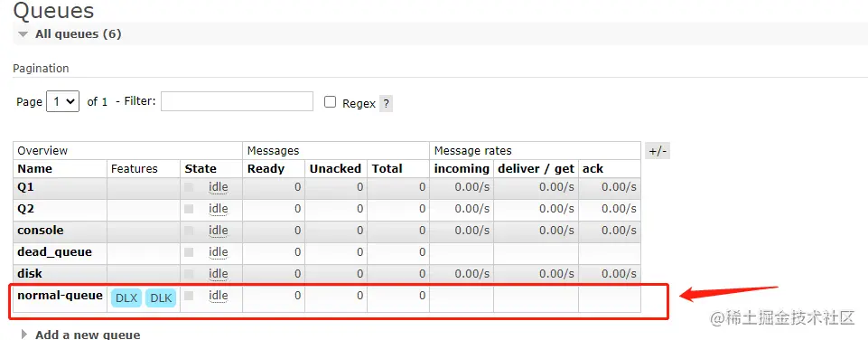Click the state indicator box in Q1 row
This screenshot has height=340, width=868.
190,187
